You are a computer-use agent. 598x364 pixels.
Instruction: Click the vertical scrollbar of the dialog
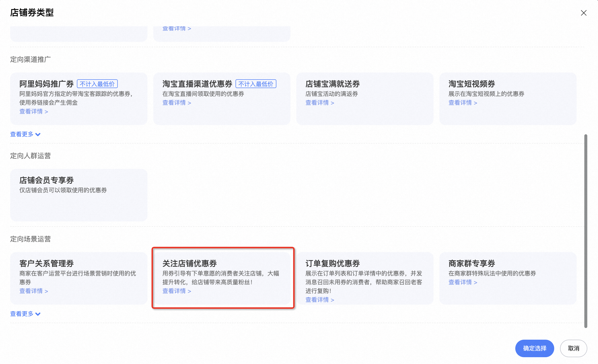click(x=586, y=231)
